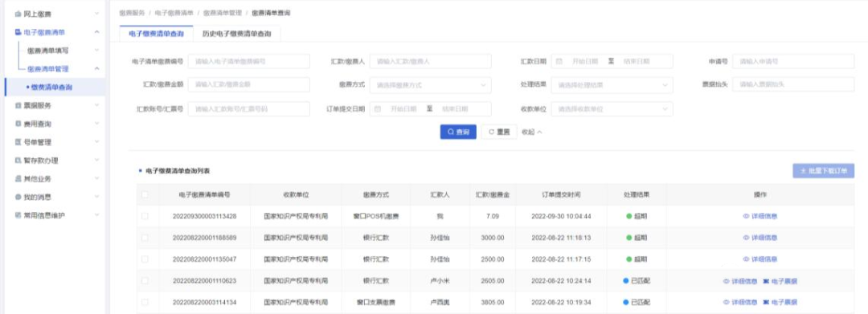868x314 pixels.
Task: Click the 我的消息 sidebar icon
Action: (x=18, y=197)
